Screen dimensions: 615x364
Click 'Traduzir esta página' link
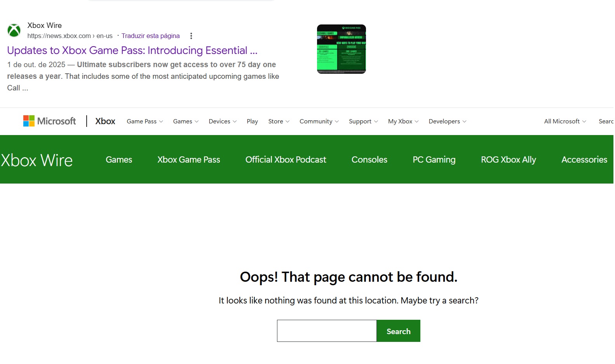(150, 36)
